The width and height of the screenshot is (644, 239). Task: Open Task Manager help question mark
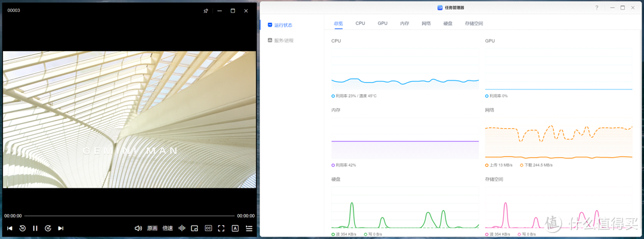tap(597, 8)
